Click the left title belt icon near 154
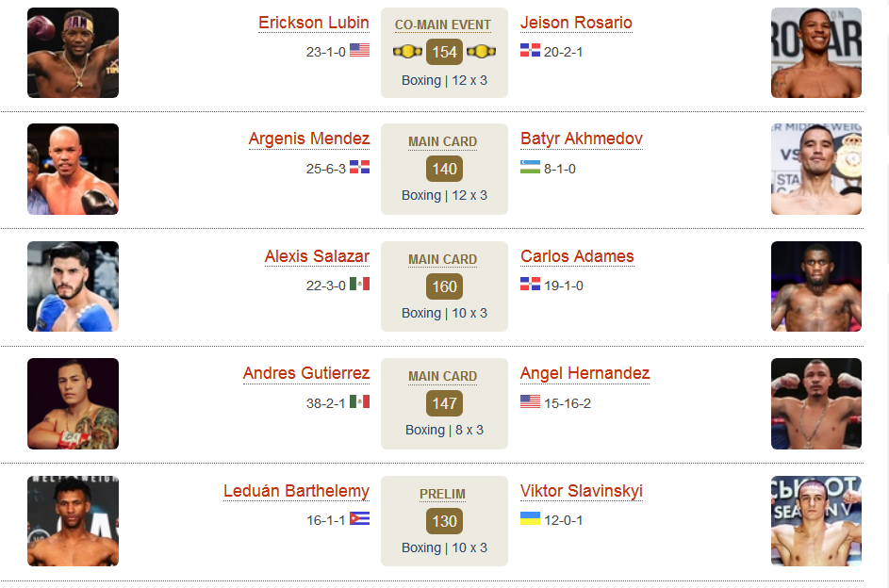 (x=407, y=52)
